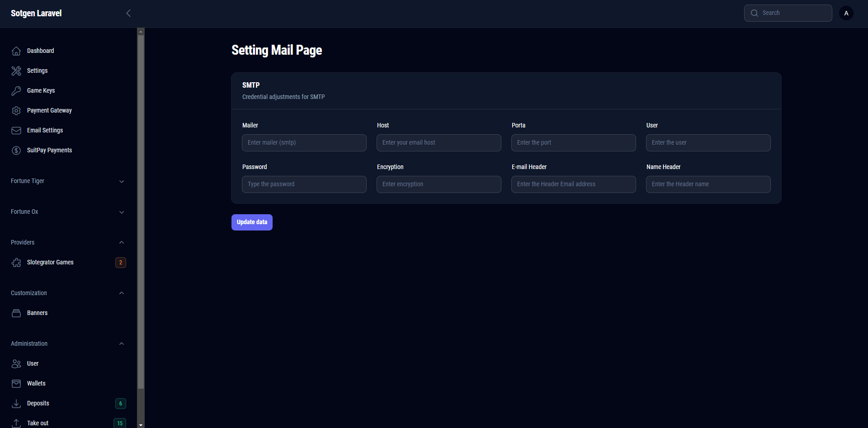
Task: Open the user avatar 'A' menu
Action: [846, 13]
